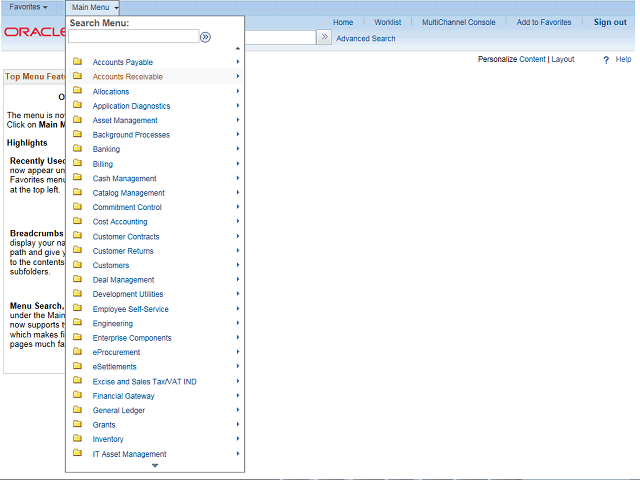Click inside the Search Menu text field
The image size is (640, 480).
133,36
